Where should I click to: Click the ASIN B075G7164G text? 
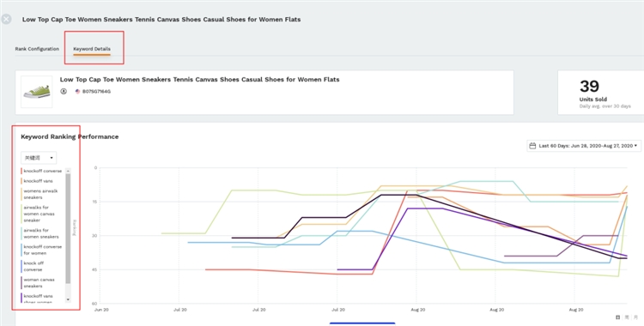pyautogui.click(x=96, y=92)
